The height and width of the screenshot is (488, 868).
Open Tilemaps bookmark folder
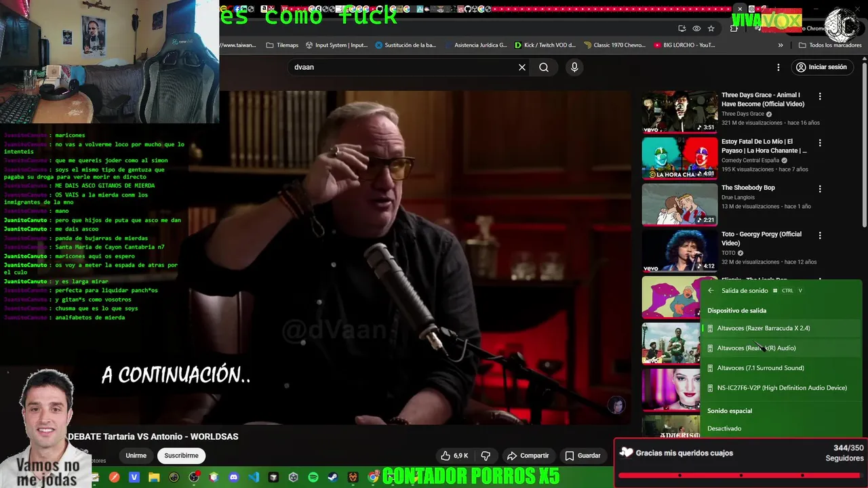(282, 45)
